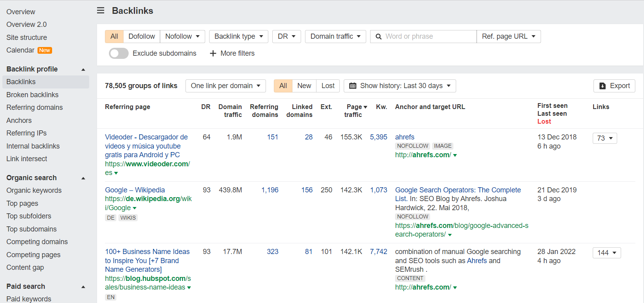Open Overview 2.0 in sidebar
The image size is (644, 303).
pos(26,24)
